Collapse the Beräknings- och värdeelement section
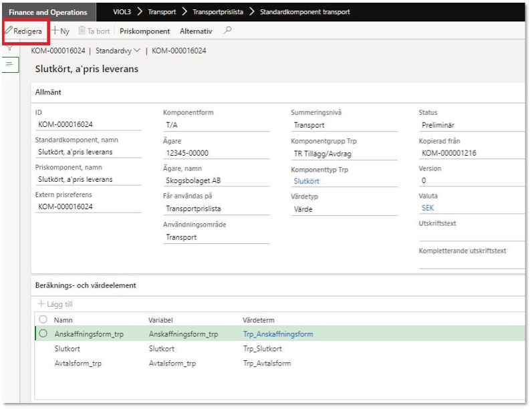This screenshot has height=409, width=532. (x=86, y=285)
